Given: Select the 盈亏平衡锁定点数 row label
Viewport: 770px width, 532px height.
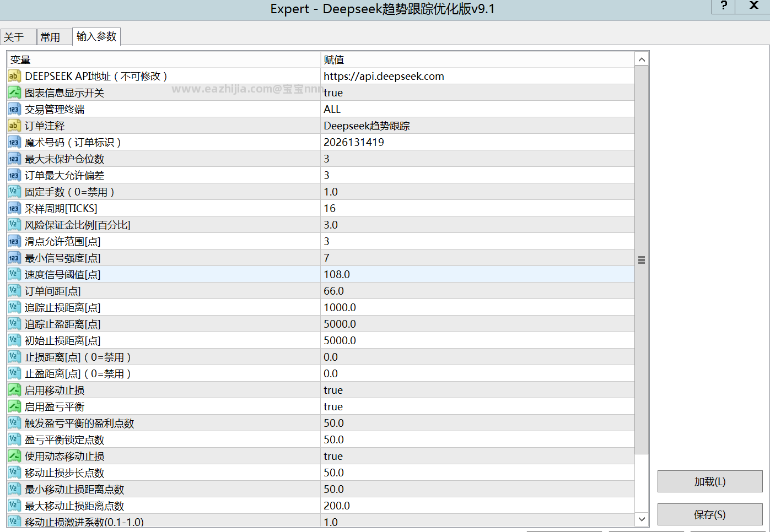Looking at the screenshot, I should click(64, 439).
